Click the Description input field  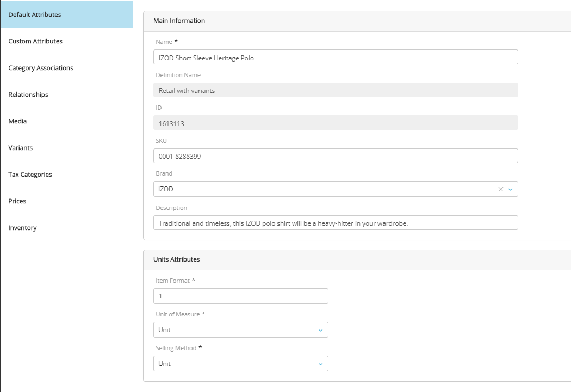(x=335, y=223)
